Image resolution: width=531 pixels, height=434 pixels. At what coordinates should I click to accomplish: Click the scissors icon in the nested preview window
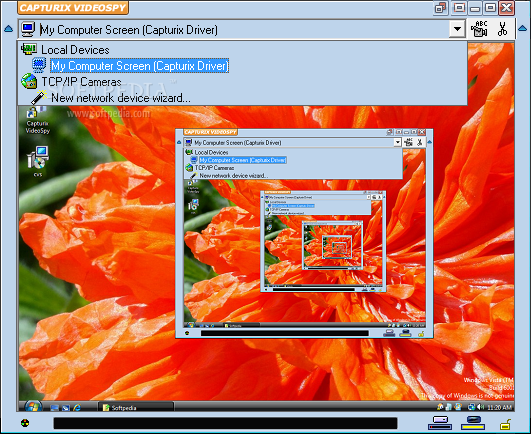click(419, 142)
